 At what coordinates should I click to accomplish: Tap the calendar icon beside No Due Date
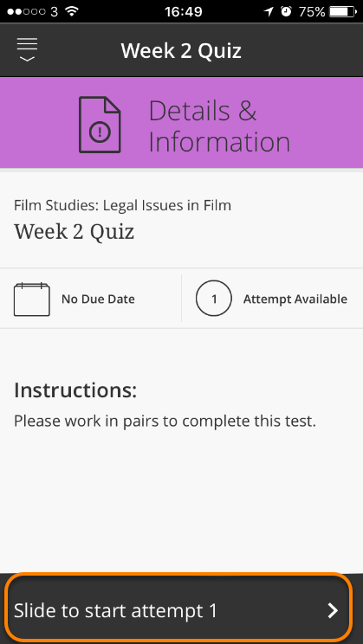coord(32,299)
